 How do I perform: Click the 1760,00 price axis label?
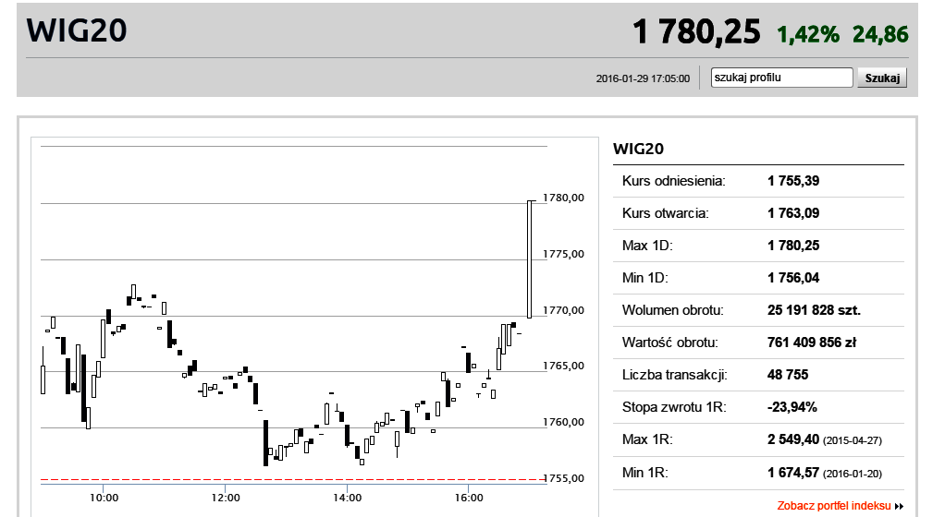tap(564, 422)
